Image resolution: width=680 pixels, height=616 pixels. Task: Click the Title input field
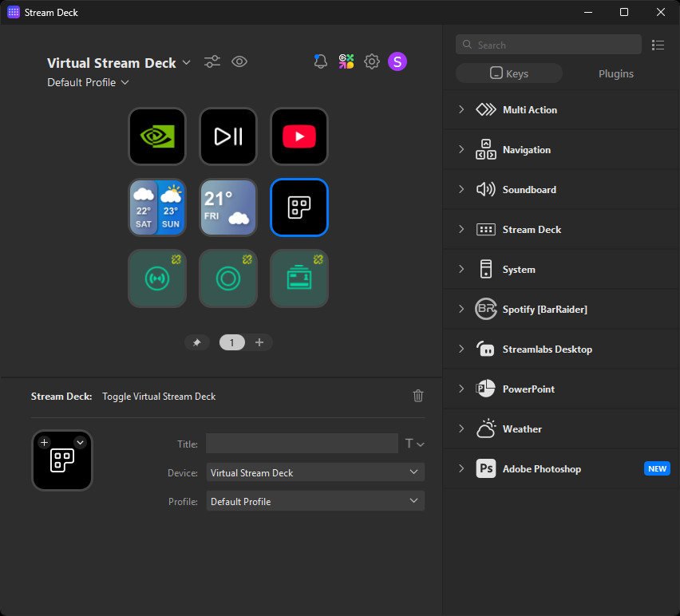coord(302,444)
